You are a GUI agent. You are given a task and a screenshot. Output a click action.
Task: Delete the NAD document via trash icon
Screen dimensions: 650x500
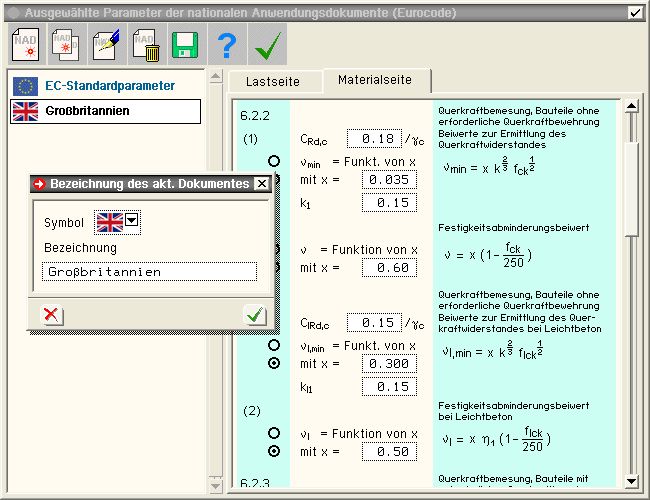click(x=145, y=44)
